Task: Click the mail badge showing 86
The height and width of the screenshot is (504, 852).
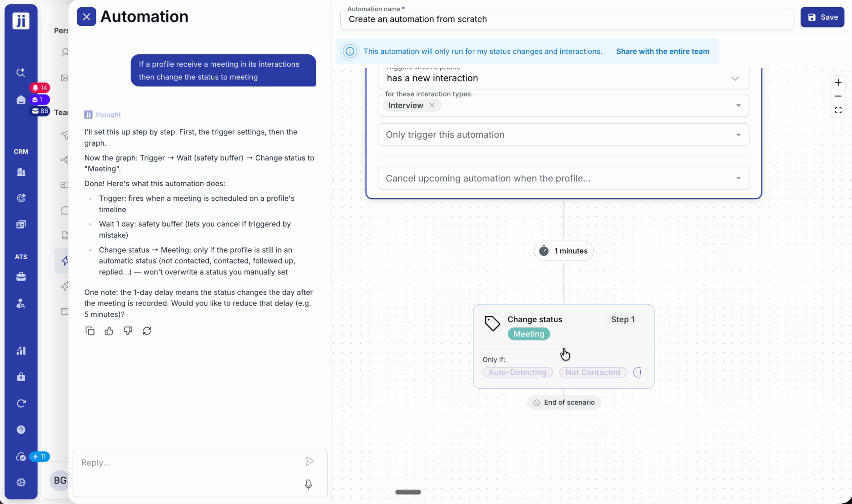Action: [40, 111]
